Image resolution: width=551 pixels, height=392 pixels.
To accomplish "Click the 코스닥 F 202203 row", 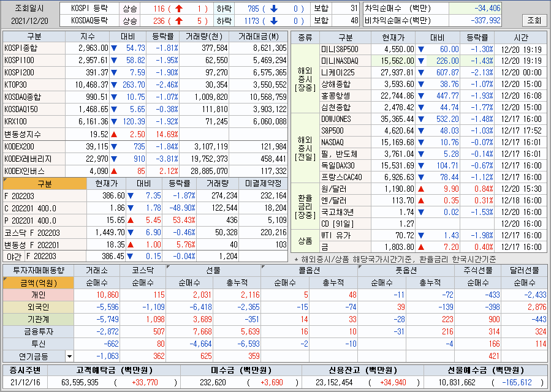I will (x=145, y=233).
